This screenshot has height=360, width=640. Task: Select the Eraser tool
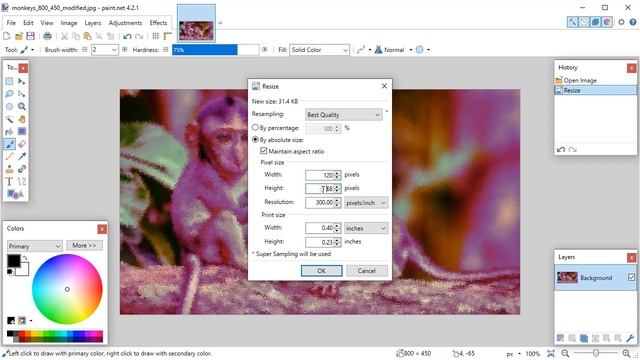22,144
